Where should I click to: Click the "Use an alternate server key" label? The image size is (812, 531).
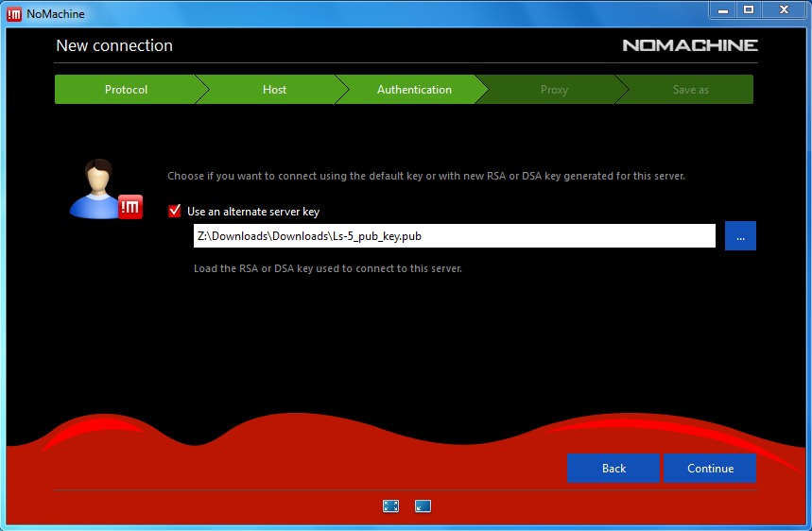[253, 212]
